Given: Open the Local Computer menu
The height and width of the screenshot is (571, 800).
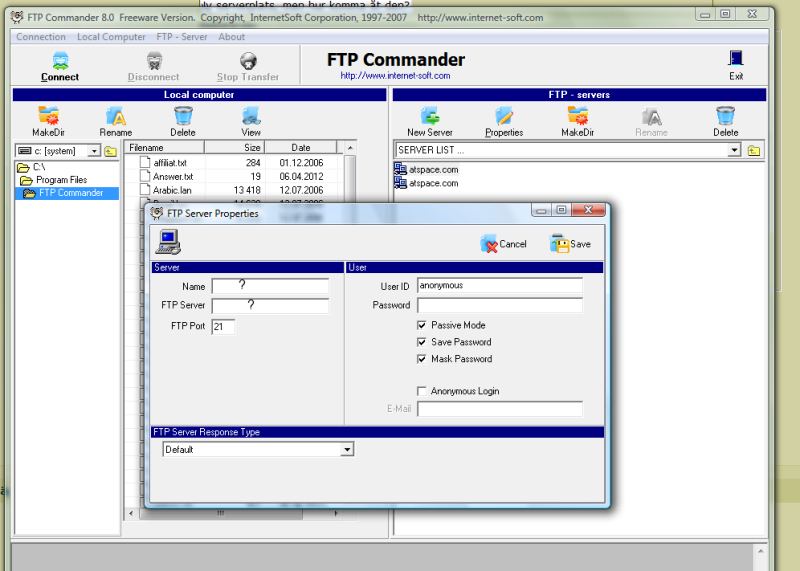Looking at the screenshot, I should tap(111, 37).
